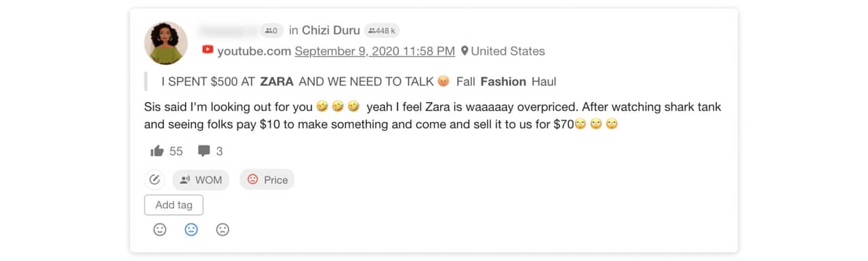Click the Add tag button
Image resolution: width=868 pixels, height=261 pixels.
point(174,205)
